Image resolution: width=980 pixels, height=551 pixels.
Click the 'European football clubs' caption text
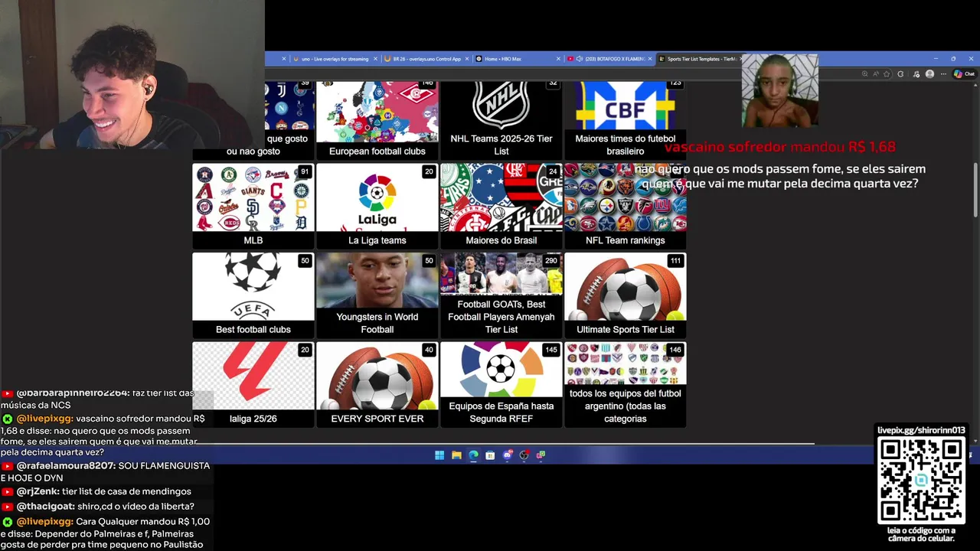pos(377,151)
